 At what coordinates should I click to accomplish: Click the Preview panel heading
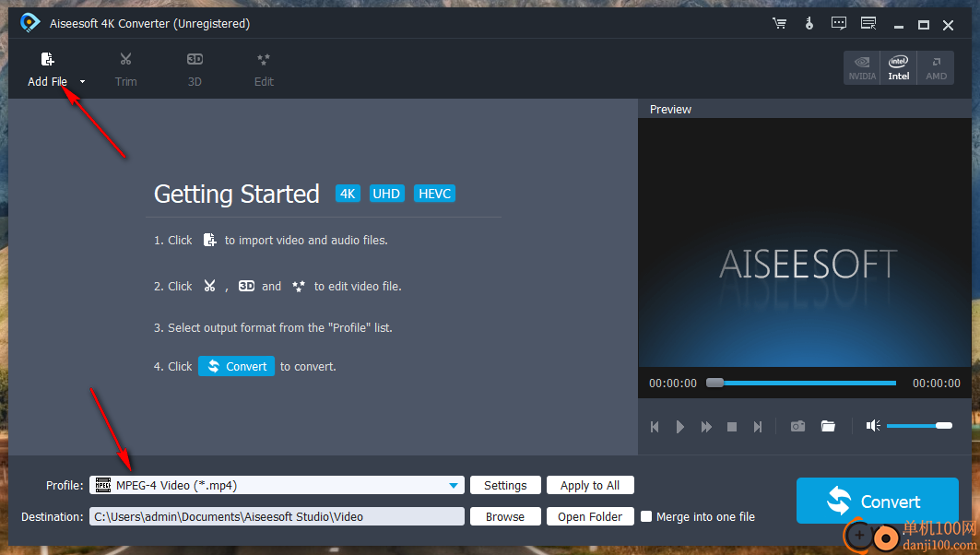(x=670, y=110)
